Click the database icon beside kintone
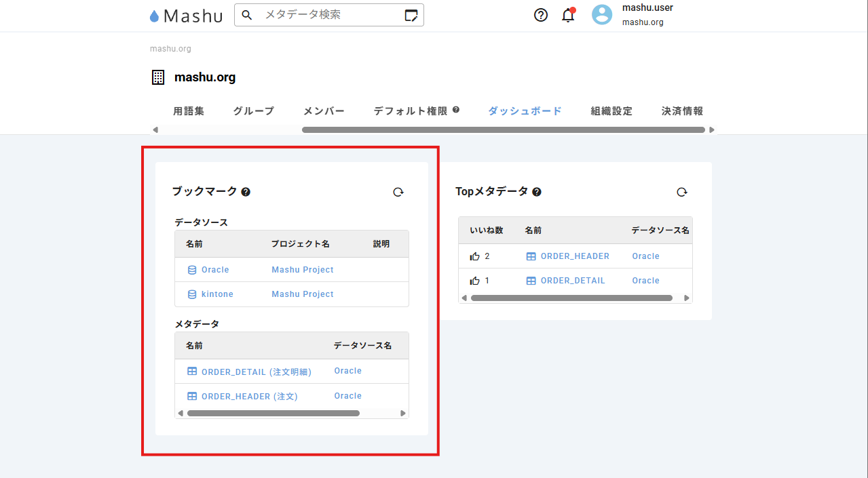This screenshot has height=478, width=868. coord(192,294)
